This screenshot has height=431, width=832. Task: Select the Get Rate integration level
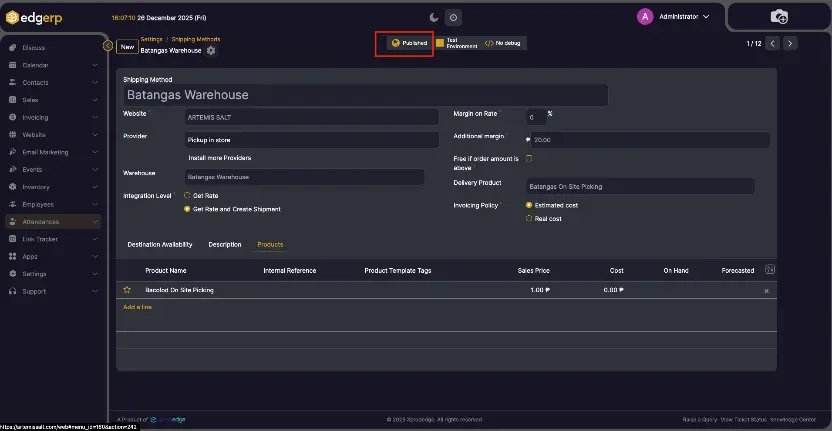tap(187, 195)
